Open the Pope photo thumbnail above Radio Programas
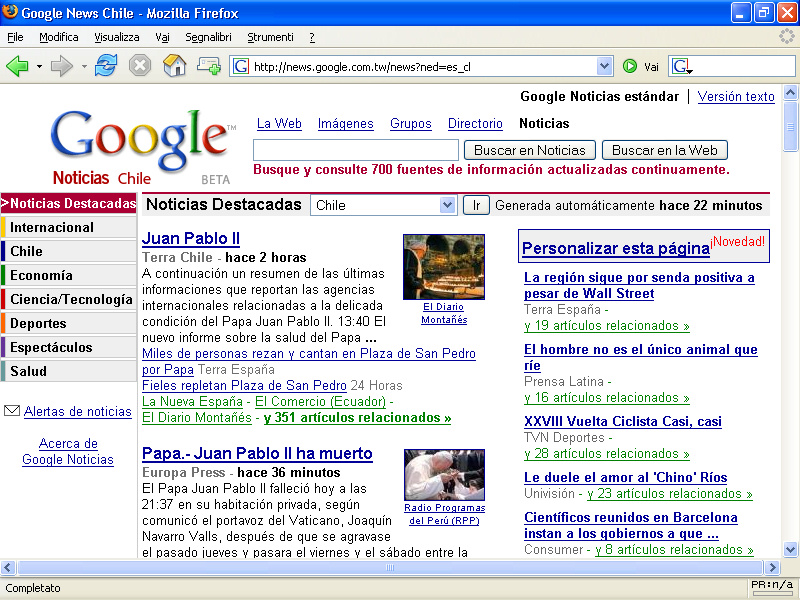Image resolution: width=800 pixels, height=600 pixels. [444, 474]
